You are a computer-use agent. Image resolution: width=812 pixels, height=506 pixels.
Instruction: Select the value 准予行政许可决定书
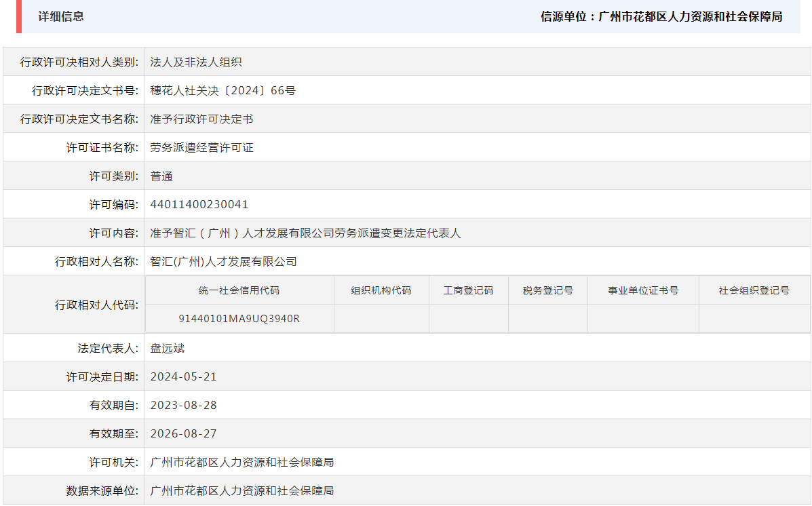click(201, 119)
